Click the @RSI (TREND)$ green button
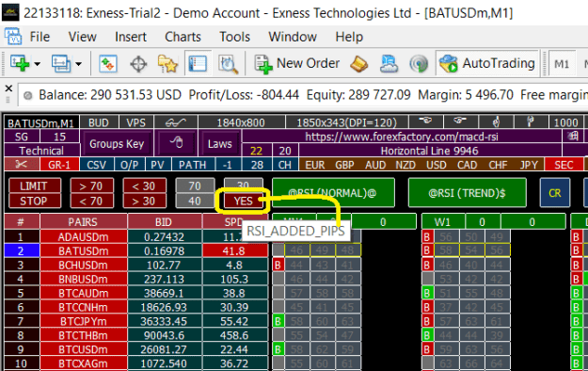Image resolution: width=588 pixels, height=371 pixels. click(467, 193)
